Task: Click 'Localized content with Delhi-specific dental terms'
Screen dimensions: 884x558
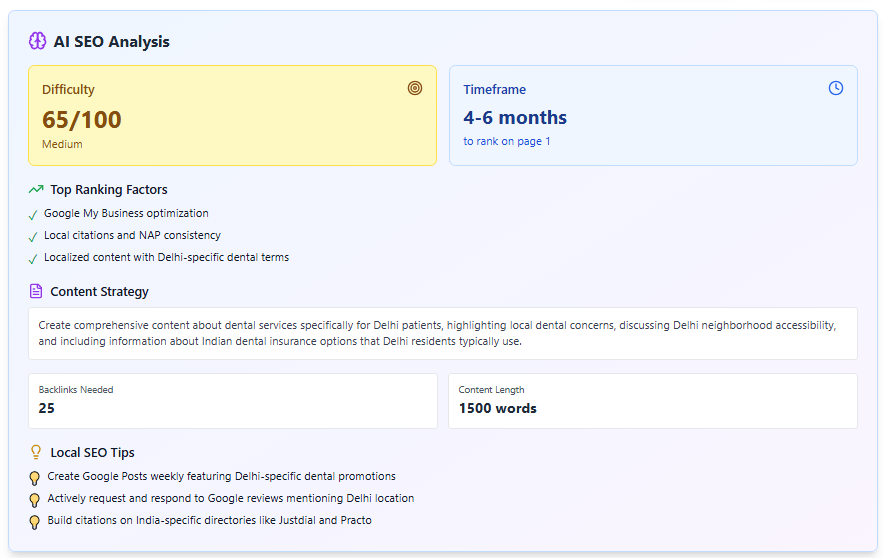Action: (x=166, y=257)
